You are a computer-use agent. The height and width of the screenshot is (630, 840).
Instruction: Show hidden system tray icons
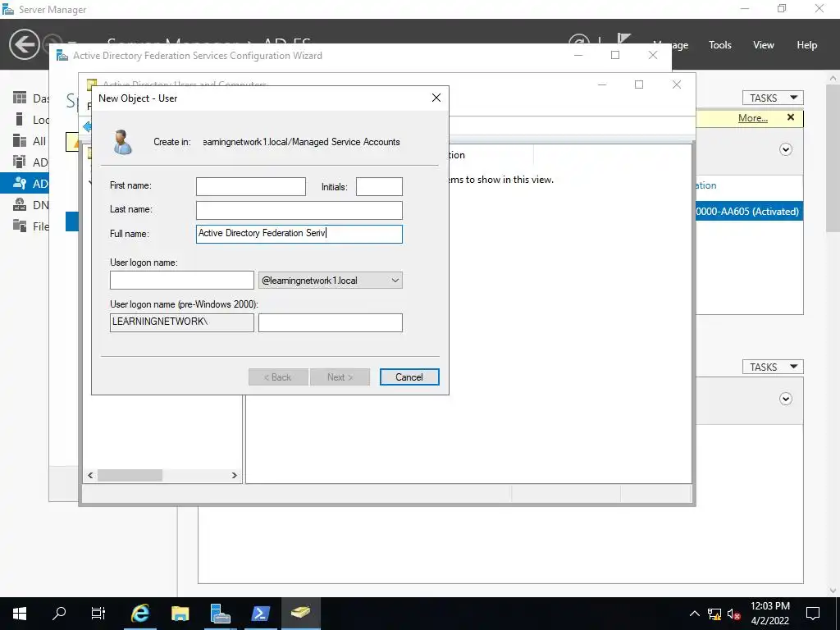[x=694, y=614]
